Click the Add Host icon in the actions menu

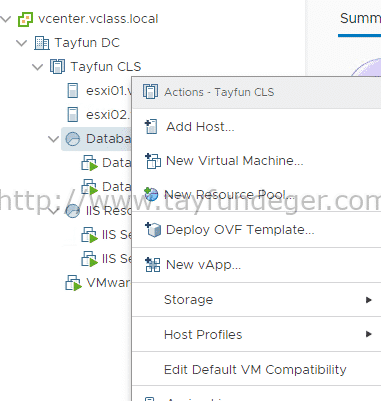[x=151, y=127]
